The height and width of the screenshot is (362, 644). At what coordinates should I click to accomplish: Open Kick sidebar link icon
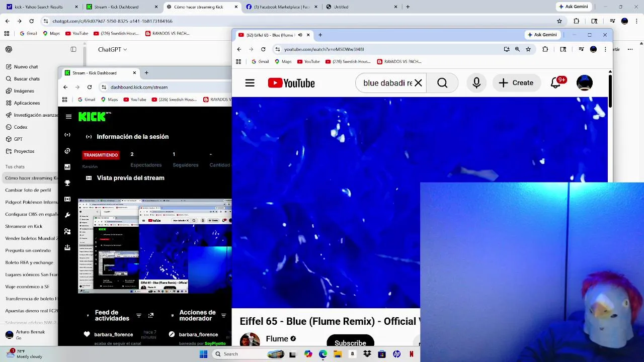(x=67, y=151)
